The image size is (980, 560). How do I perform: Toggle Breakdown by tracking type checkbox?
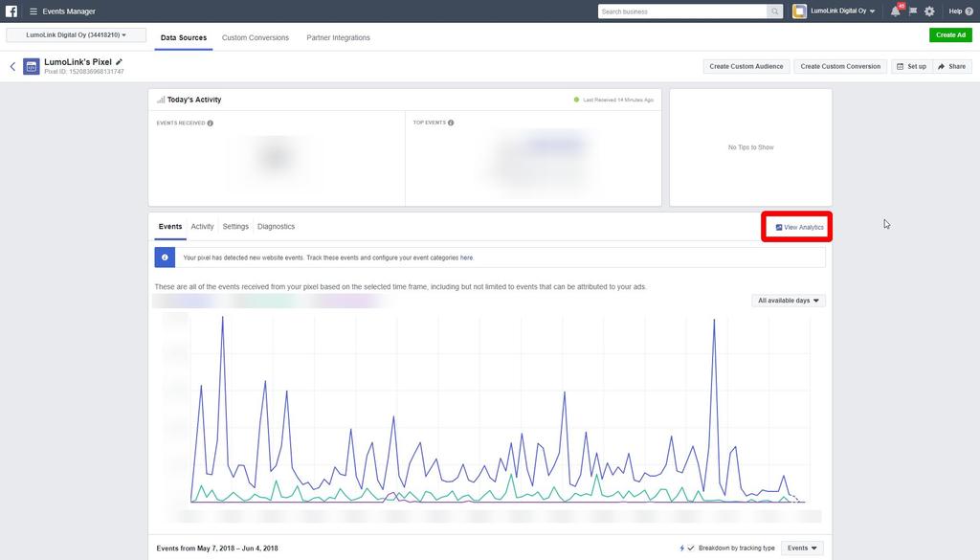691,549
